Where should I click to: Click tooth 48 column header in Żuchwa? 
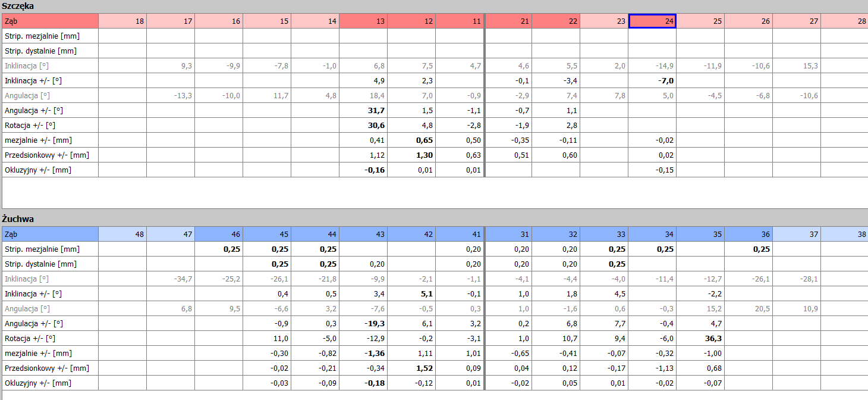click(x=122, y=235)
